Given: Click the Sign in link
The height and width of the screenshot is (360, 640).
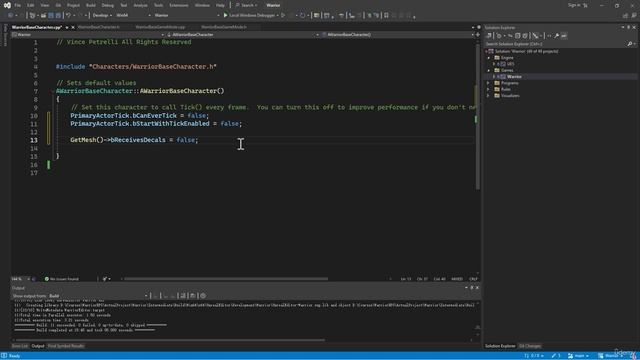Looking at the screenshot, I should 573,5.
